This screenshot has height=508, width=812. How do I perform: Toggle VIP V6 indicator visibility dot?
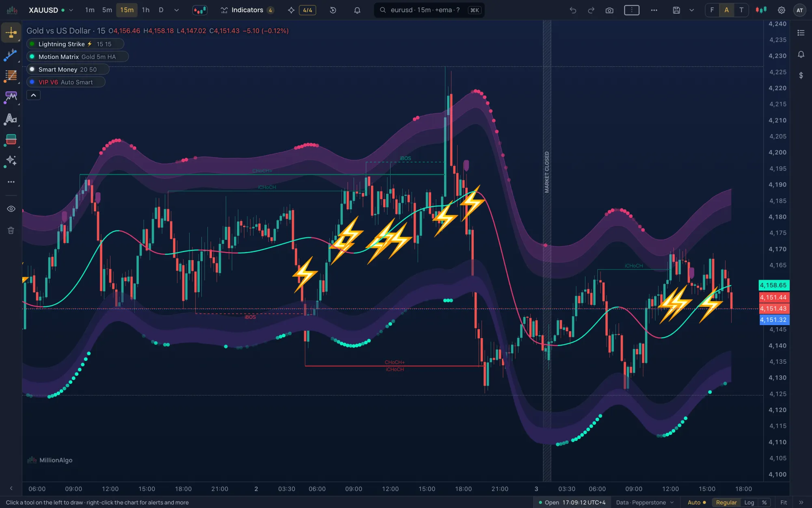tap(32, 82)
